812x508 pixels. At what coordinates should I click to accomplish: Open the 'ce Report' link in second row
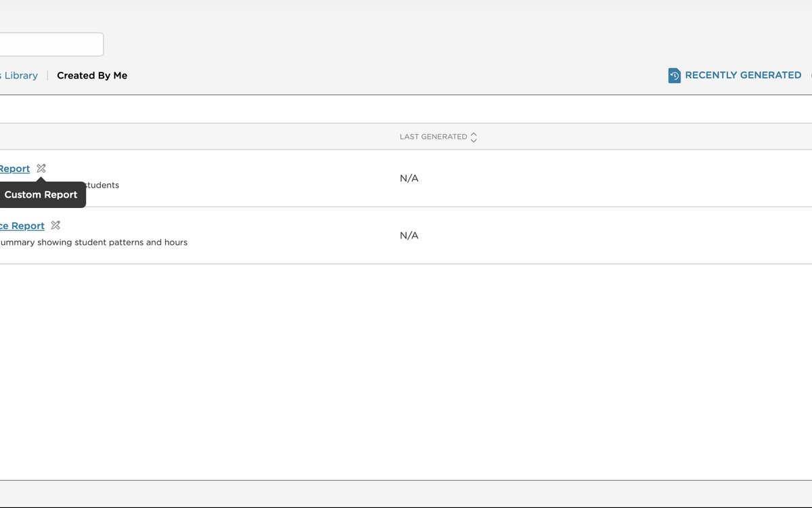click(22, 226)
